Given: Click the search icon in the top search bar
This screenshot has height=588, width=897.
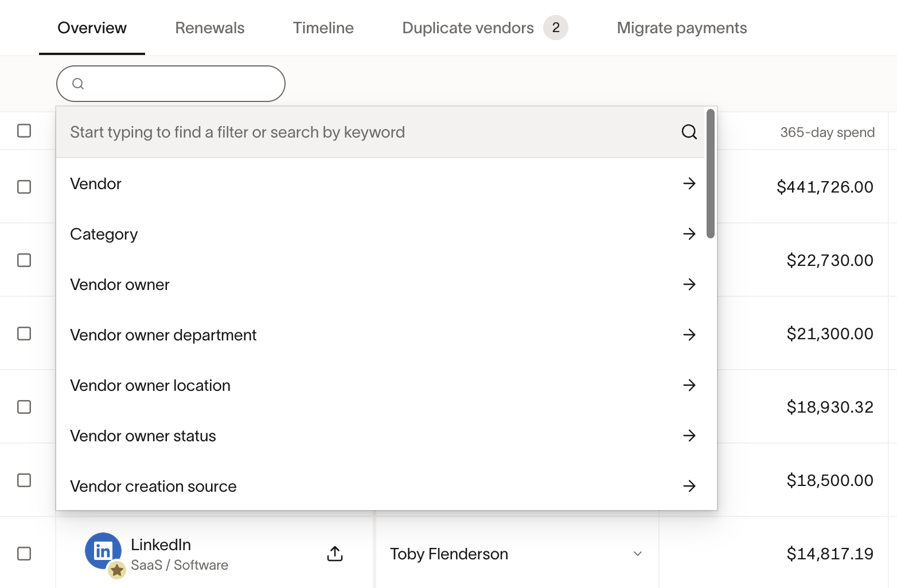Looking at the screenshot, I should 79,83.
